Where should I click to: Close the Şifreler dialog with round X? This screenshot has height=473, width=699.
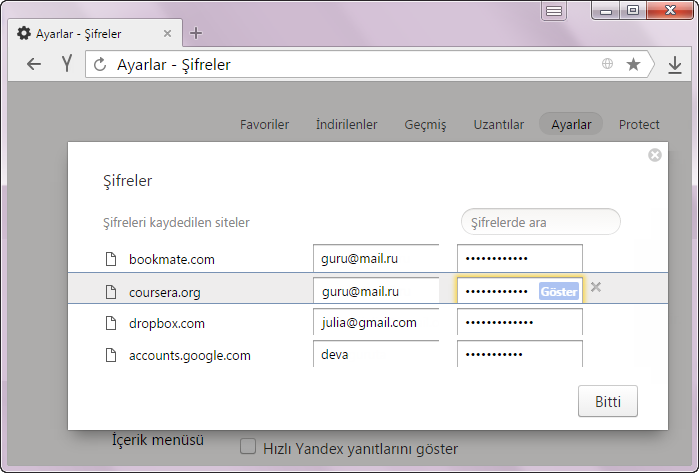654,155
